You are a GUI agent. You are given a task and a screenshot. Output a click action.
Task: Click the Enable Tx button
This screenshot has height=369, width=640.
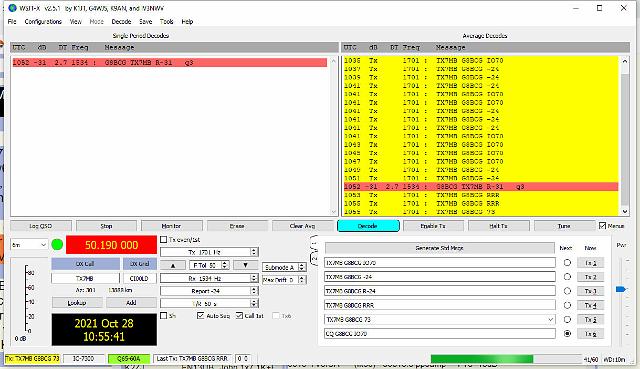coord(433,226)
